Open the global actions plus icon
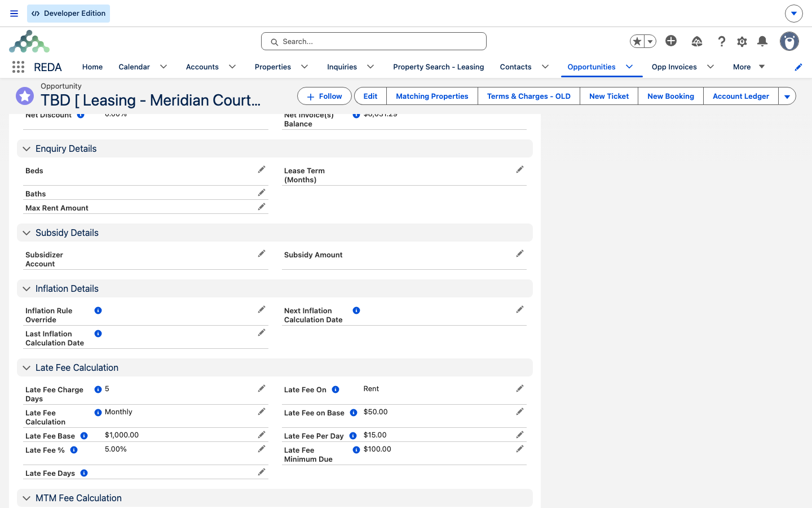812x508 pixels. (x=671, y=41)
